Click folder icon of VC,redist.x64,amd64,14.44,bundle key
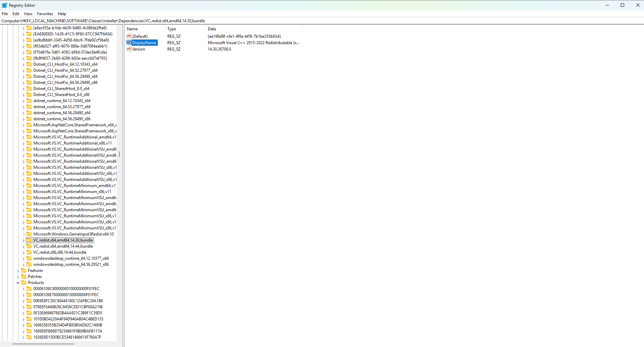This screenshot has width=644, height=347. point(29,246)
